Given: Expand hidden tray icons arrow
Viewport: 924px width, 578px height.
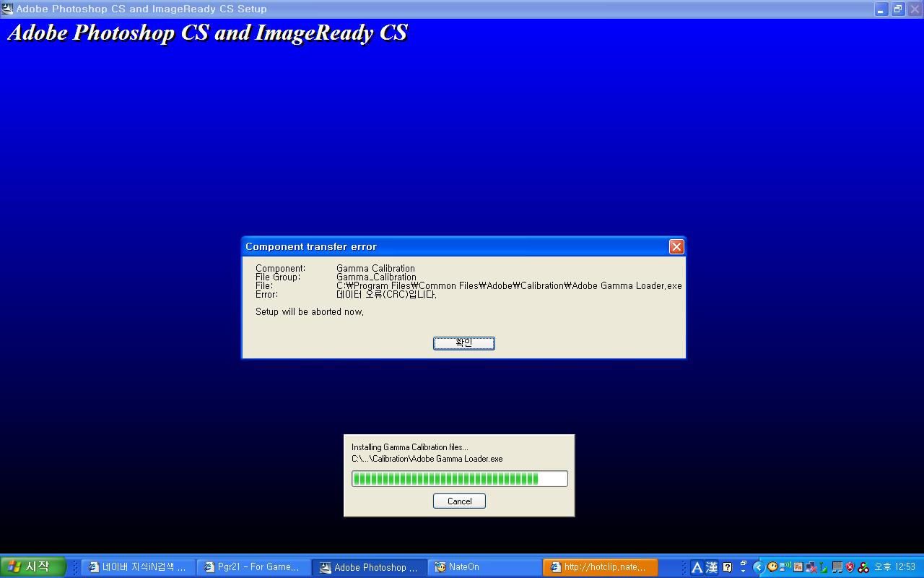Looking at the screenshot, I should pyautogui.click(x=759, y=567).
